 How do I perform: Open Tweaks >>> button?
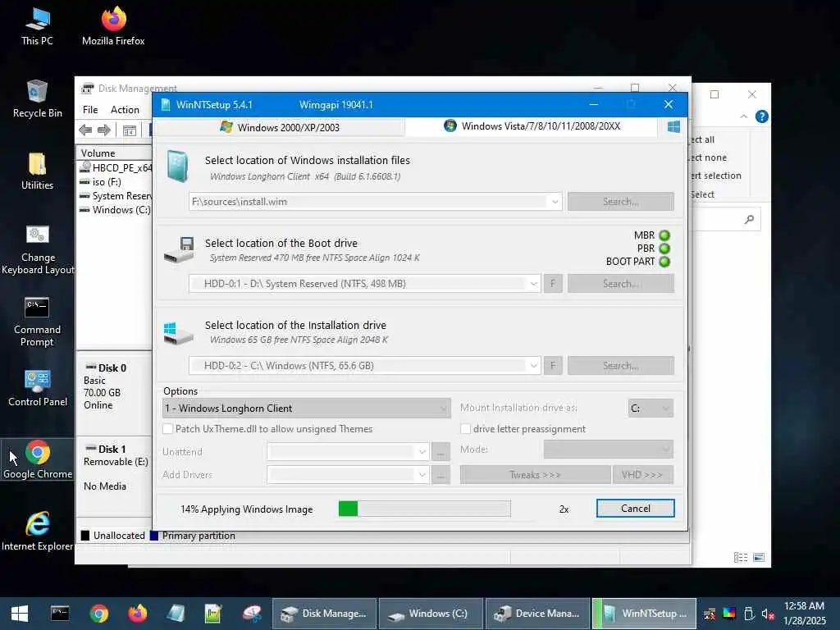click(535, 475)
